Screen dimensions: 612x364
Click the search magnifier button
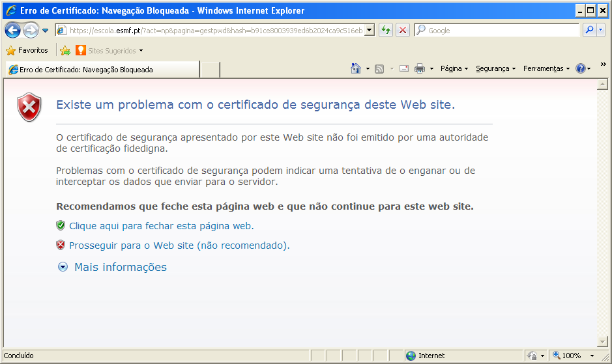[x=590, y=31]
